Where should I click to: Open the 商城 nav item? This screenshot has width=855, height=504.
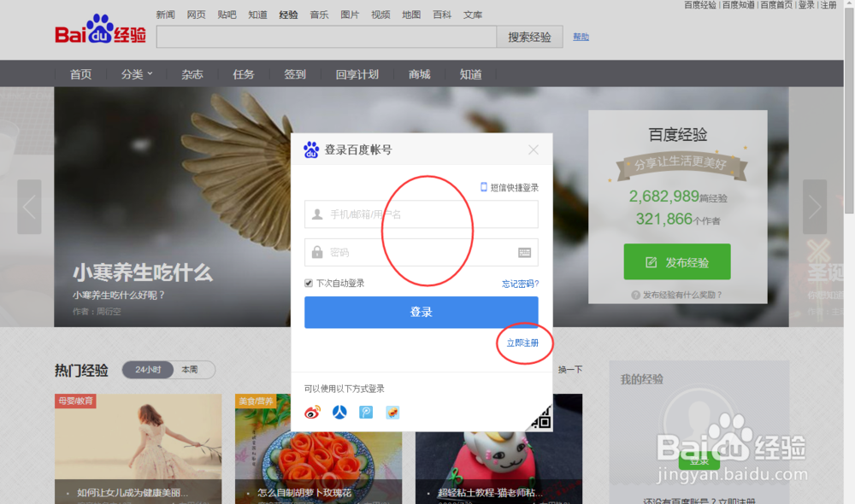419,74
